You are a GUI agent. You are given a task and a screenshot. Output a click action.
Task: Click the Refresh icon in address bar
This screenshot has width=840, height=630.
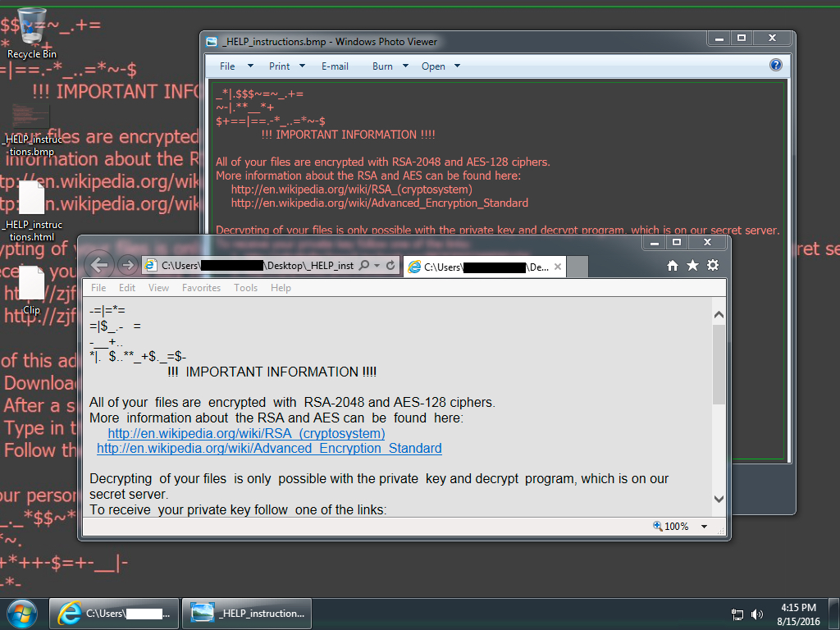(x=390, y=266)
